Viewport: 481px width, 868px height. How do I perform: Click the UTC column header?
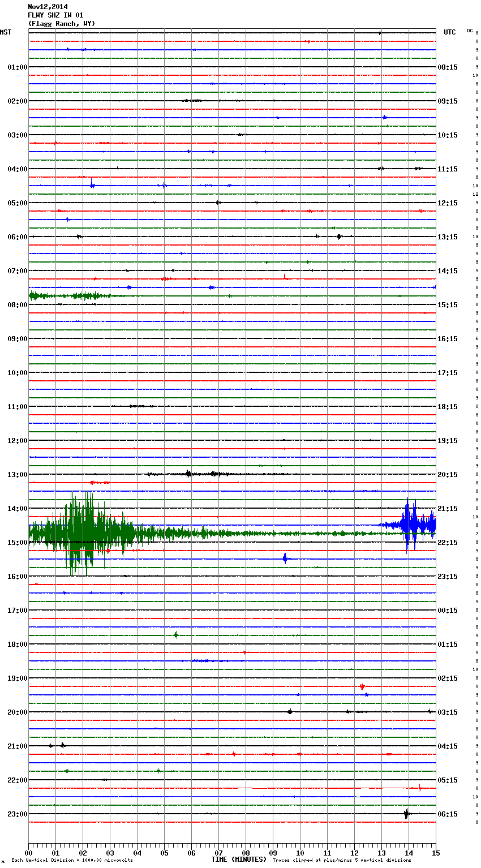tap(450, 32)
